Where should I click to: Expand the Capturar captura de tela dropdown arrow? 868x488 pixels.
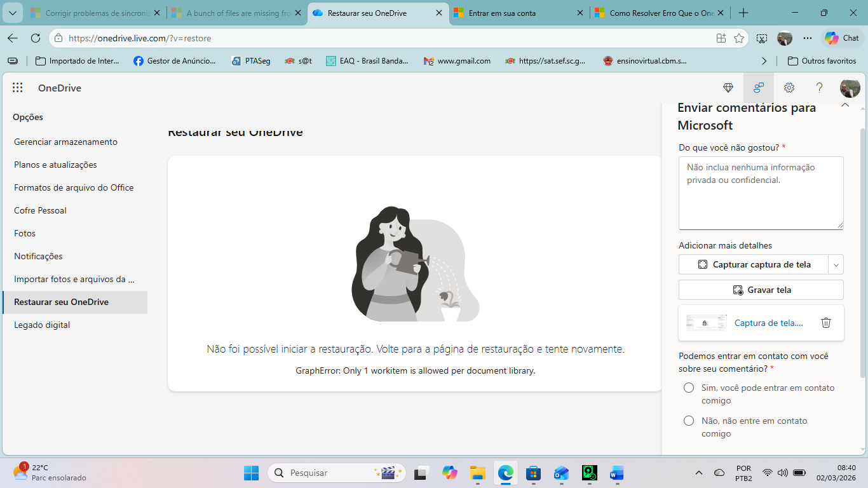[x=836, y=264]
